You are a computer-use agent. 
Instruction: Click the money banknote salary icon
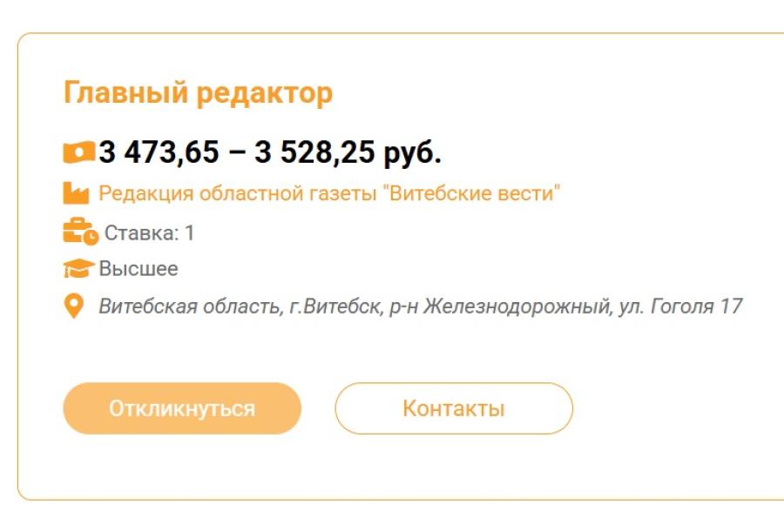tap(79, 153)
